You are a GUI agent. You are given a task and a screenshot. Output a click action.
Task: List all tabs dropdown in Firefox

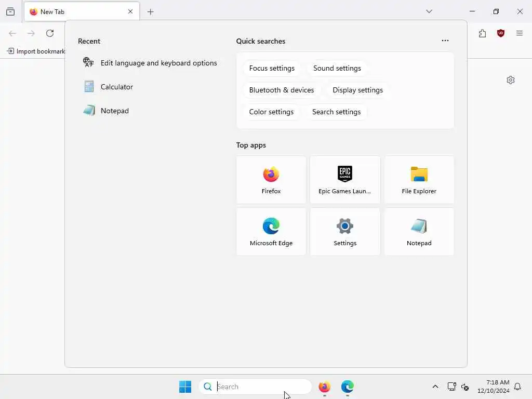pyautogui.click(x=429, y=11)
